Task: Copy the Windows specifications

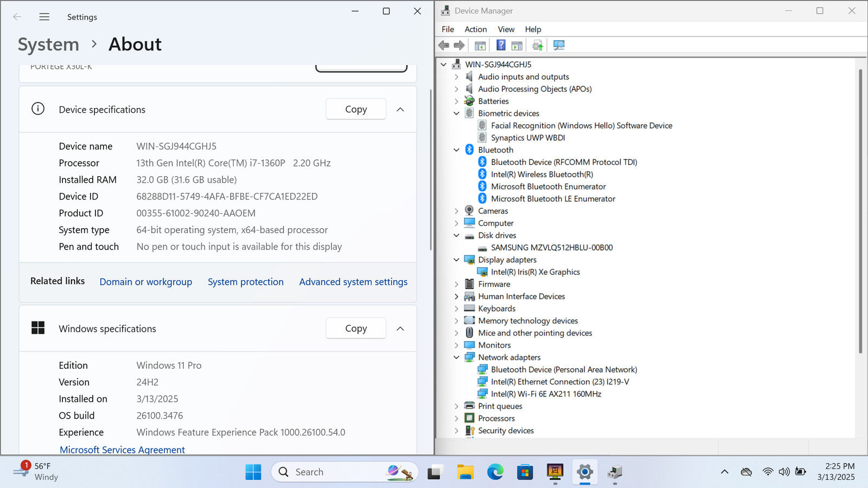Action: tap(356, 329)
